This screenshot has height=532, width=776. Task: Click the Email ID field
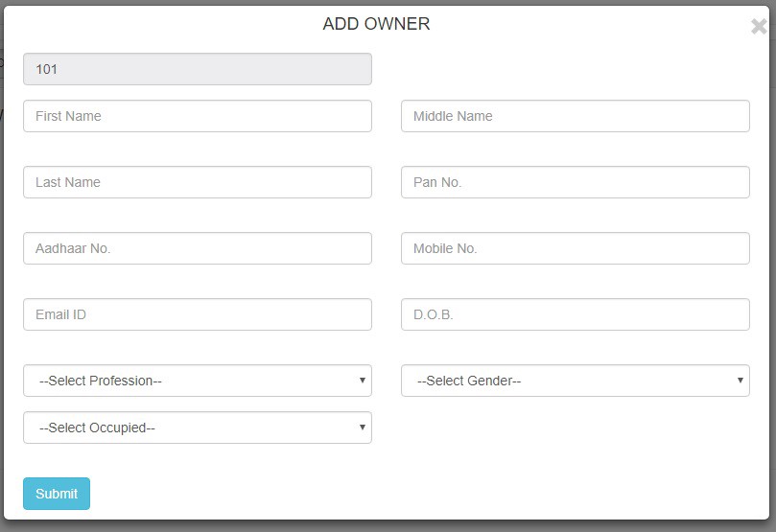click(197, 314)
